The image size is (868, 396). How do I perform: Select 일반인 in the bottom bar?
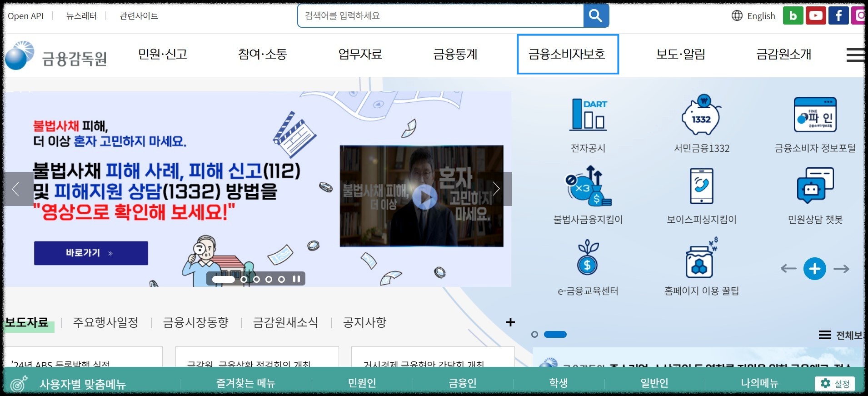point(654,383)
